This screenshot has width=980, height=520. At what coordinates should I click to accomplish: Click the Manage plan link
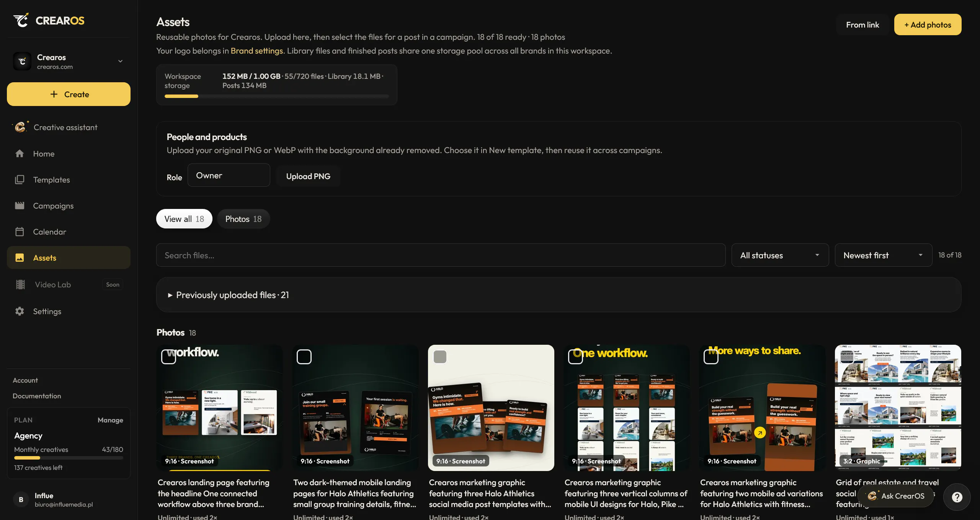(110, 420)
